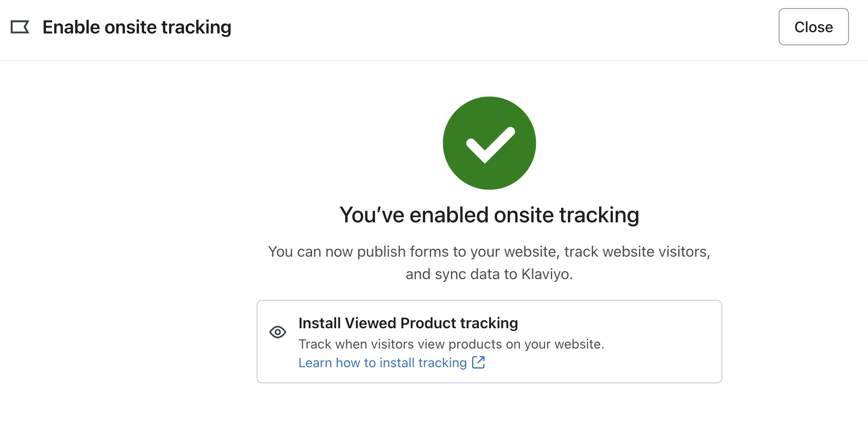Click the Close button in the top right
Image resolution: width=868 pixels, height=421 pixels.
[x=813, y=27]
